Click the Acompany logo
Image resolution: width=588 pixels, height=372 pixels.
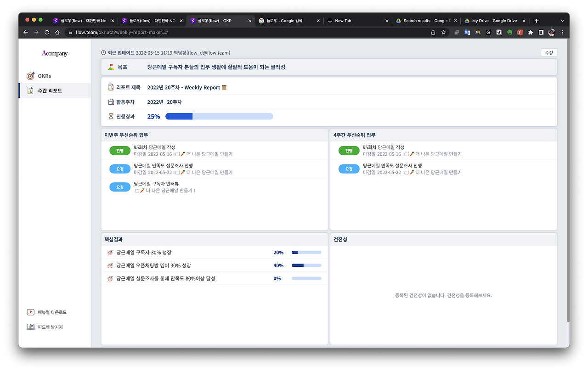click(x=55, y=53)
